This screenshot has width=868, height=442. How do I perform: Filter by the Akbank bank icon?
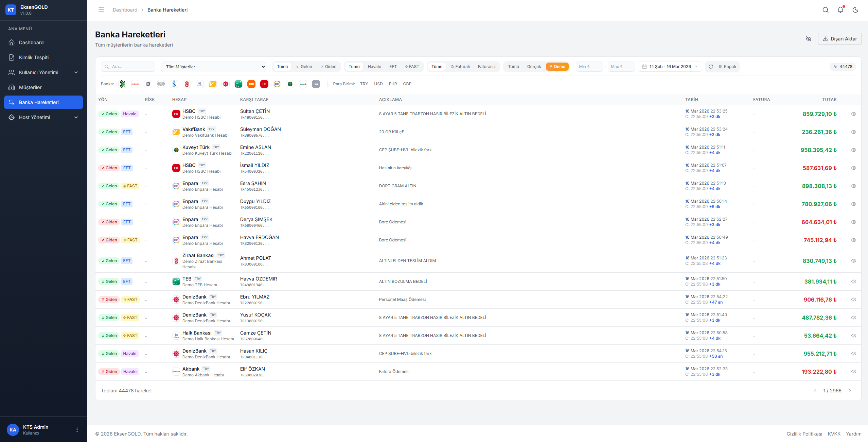[x=135, y=84]
